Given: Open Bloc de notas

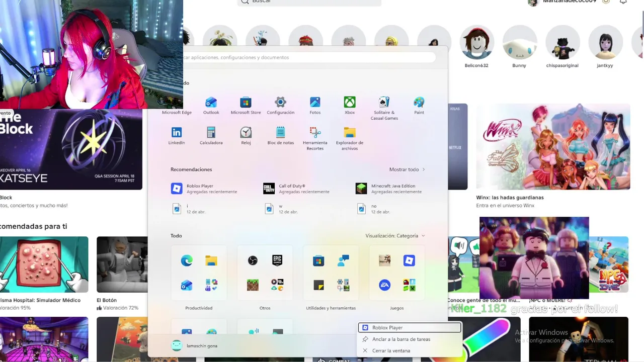Looking at the screenshot, I should click(x=280, y=132).
